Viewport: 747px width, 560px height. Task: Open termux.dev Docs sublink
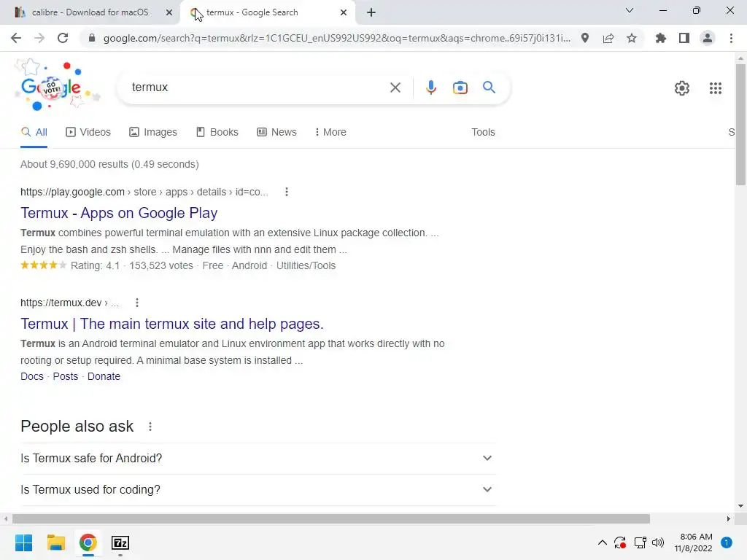(x=32, y=376)
